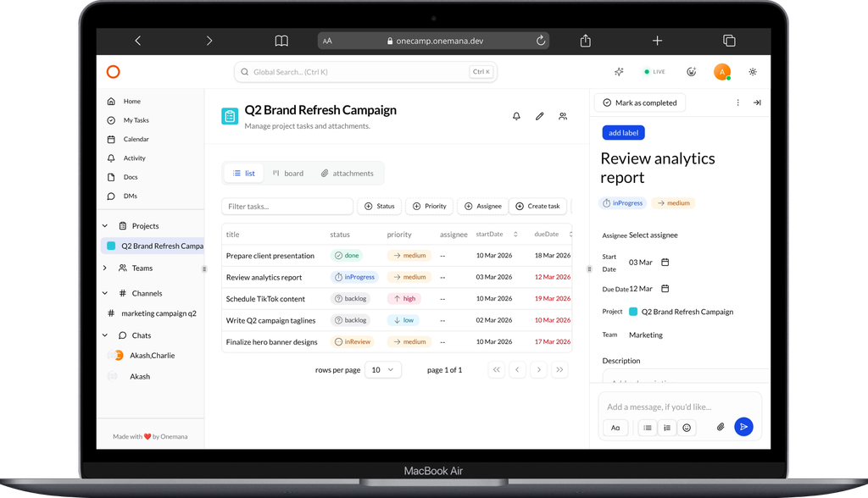Image resolution: width=868 pixels, height=498 pixels.
Task: Toggle the LIVE status indicator
Action: pos(654,72)
